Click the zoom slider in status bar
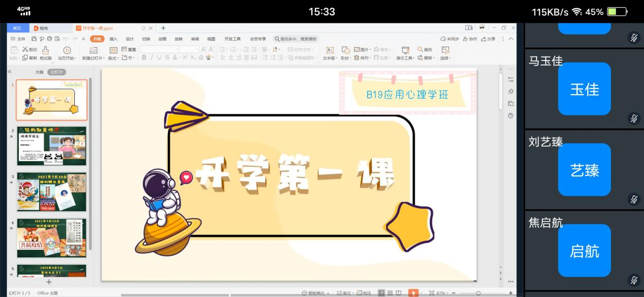The height and width of the screenshot is (297, 644). pyautogui.click(x=478, y=293)
